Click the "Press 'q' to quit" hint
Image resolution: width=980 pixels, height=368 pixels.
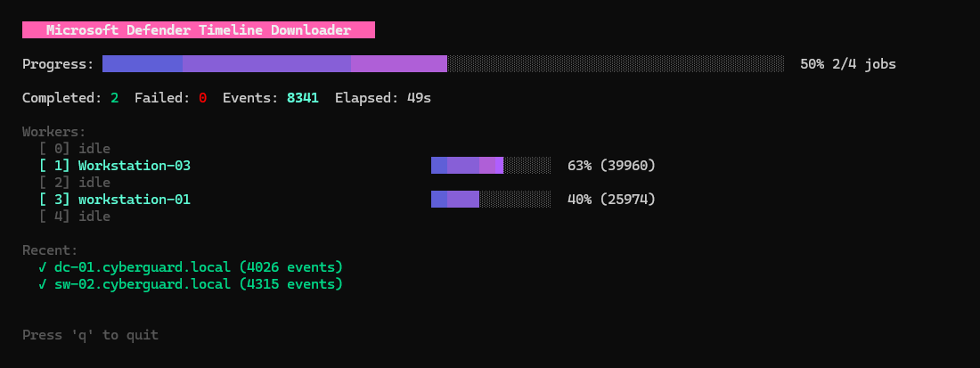(x=90, y=335)
